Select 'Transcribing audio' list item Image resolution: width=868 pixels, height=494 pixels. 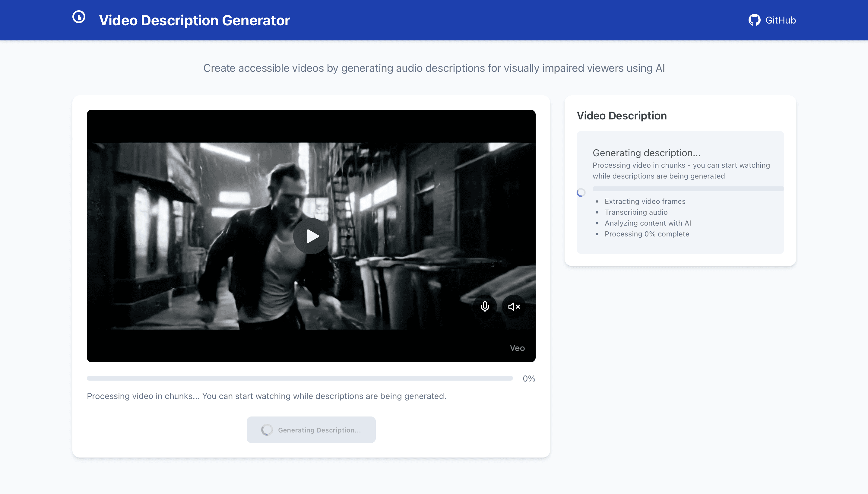coord(636,212)
